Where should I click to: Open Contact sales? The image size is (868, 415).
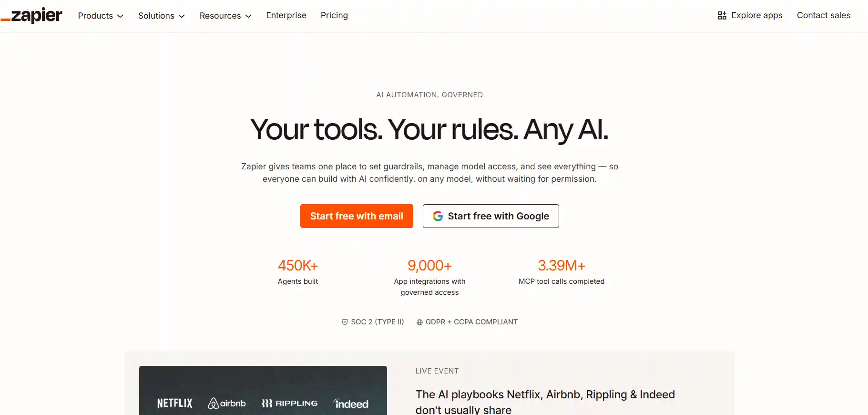tap(823, 15)
